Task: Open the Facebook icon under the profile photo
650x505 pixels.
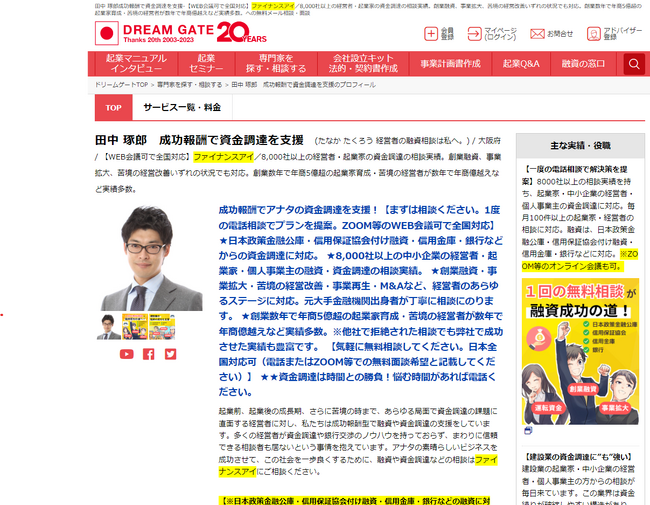Action: coord(148,354)
